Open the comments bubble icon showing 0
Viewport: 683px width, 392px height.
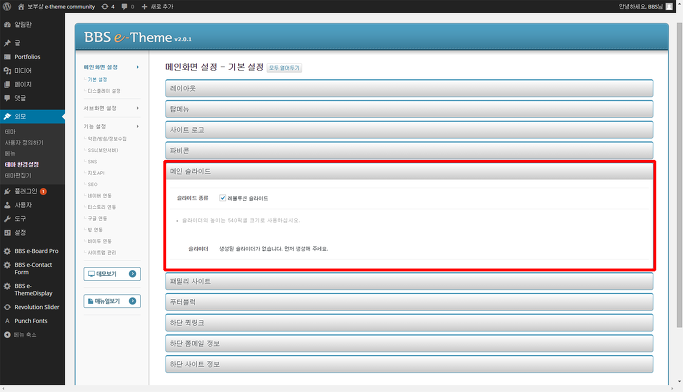pyautogui.click(x=128, y=7)
